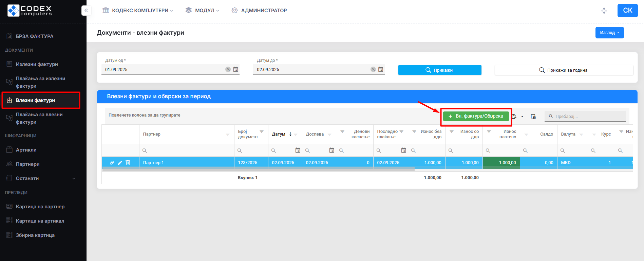
Task: Open the КОДЕКС КОМПЈУТЕРИ company dropdown
Action: [138, 11]
